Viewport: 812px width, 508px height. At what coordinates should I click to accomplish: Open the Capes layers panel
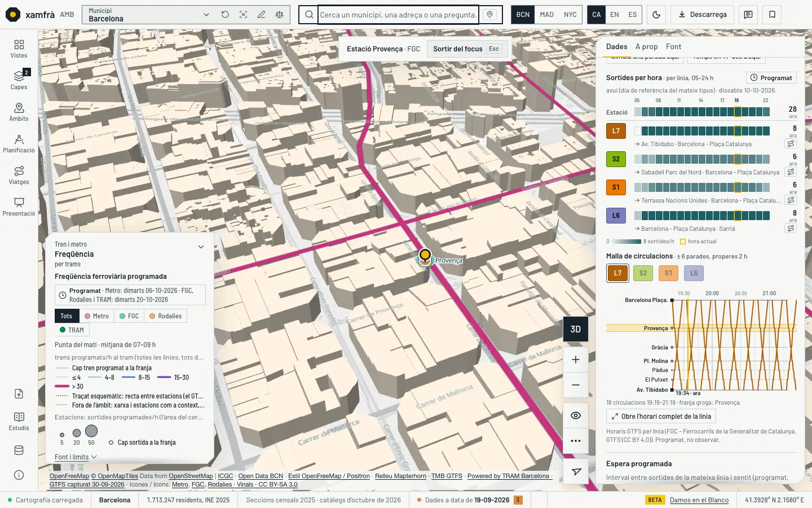pos(19,80)
